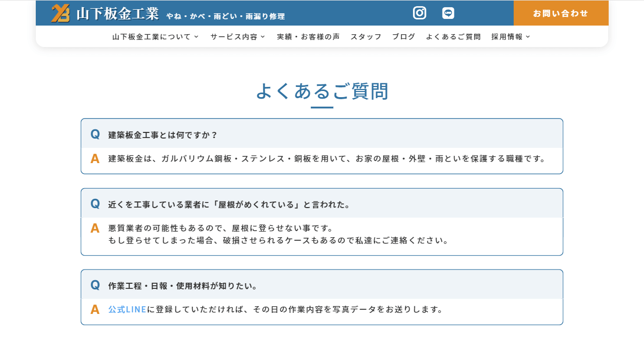Select よくあるご質問 in navigation bar
644x363 pixels.
453,37
